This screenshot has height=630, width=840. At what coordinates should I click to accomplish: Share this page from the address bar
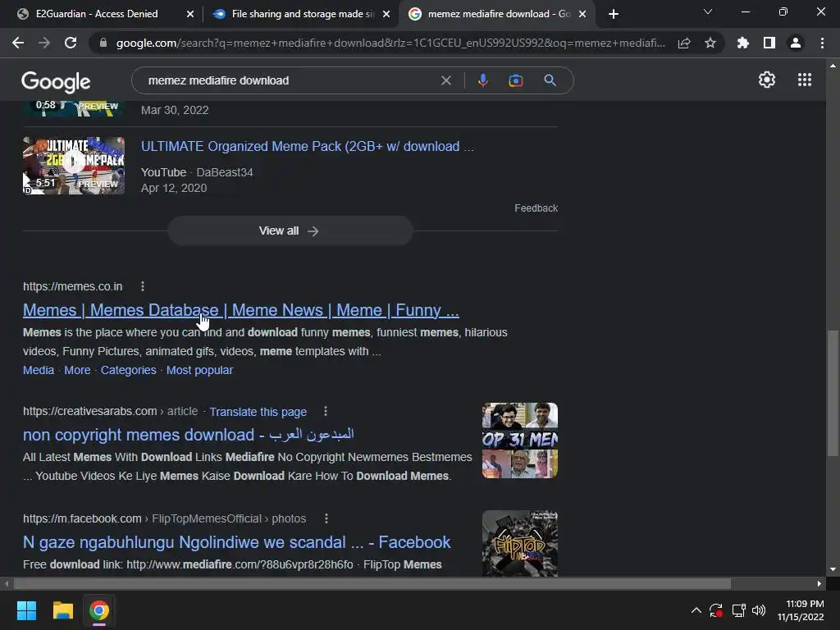pyautogui.click(x=684, y=43)
